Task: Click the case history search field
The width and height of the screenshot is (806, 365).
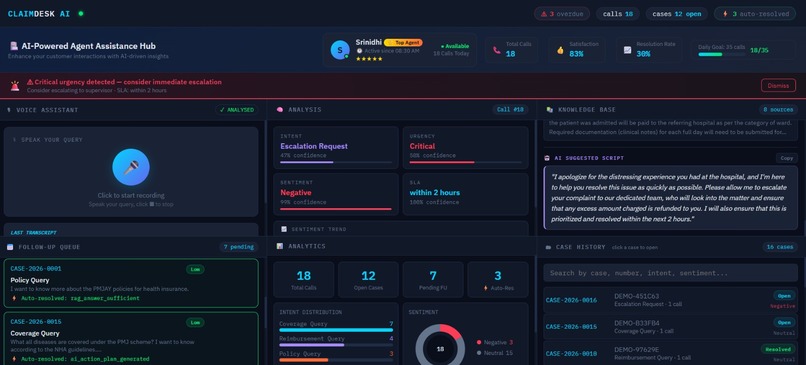Action: click(671, 273)
